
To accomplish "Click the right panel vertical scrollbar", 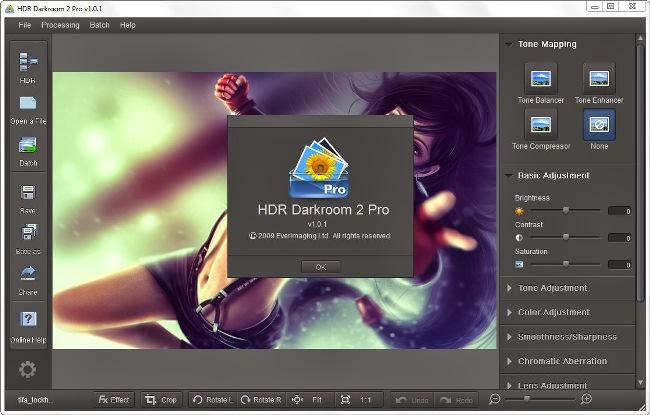I will point(640,172).
